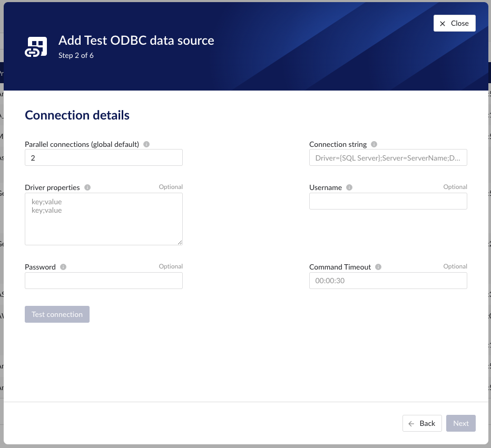Viewport: 491px width, 448px height.
Task: Click info icon beside Driver properties
Action: point(87,187)
